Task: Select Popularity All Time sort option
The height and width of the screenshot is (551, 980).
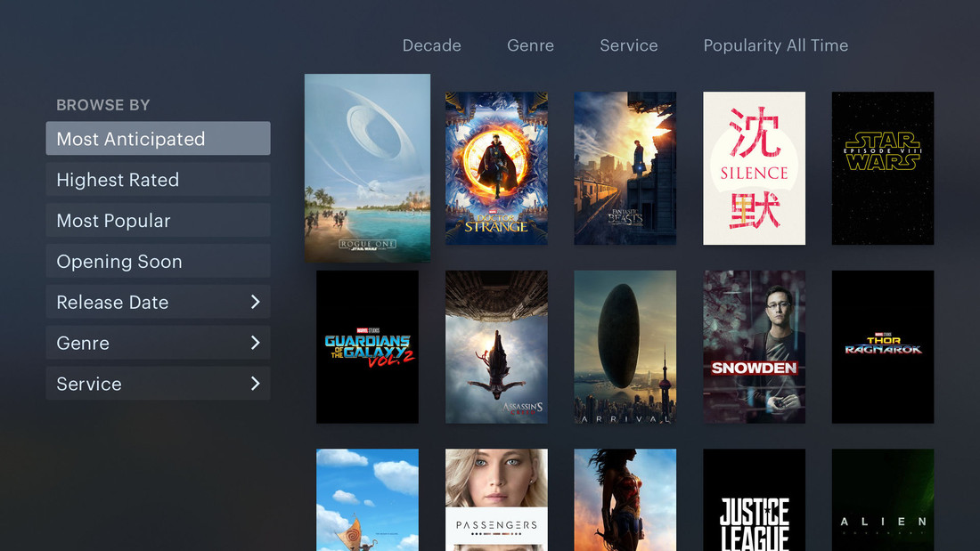Action: 775,45
